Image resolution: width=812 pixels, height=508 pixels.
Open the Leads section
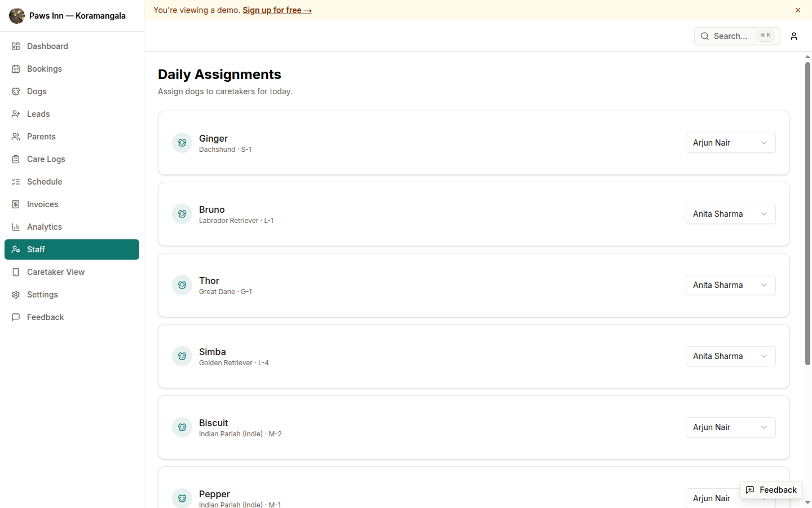point(38,113)
